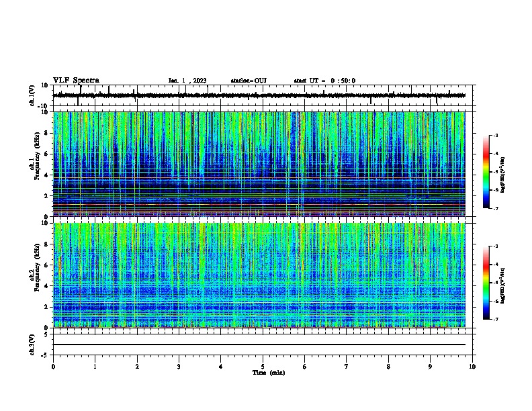Click the "start UT = 0:50:0" header text
Image resolution: width=532 pixels, height=411 pixels.
point(324,81)
